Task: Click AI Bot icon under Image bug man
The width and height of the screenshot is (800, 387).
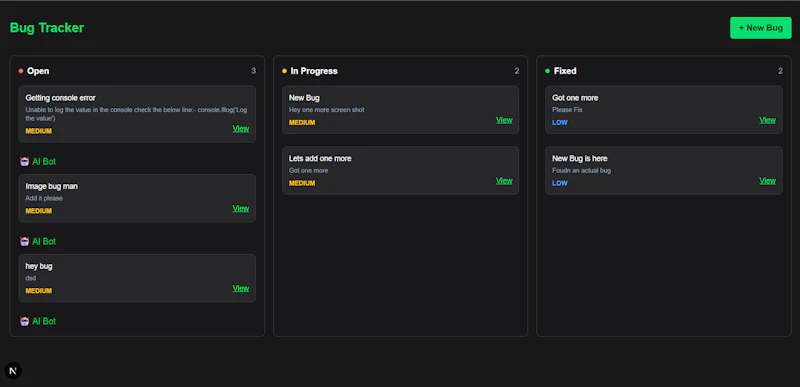Action: point(24,241)
